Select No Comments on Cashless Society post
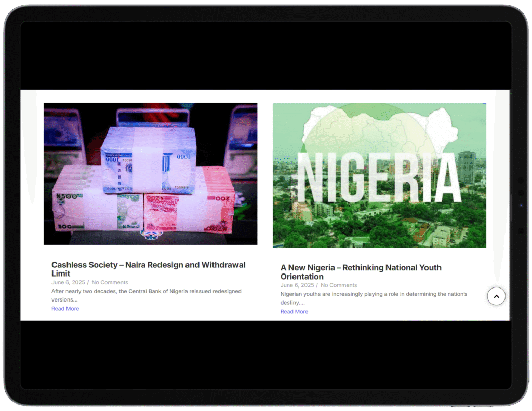The width and height of the screenshot is (532, 411). pos(110,282)
